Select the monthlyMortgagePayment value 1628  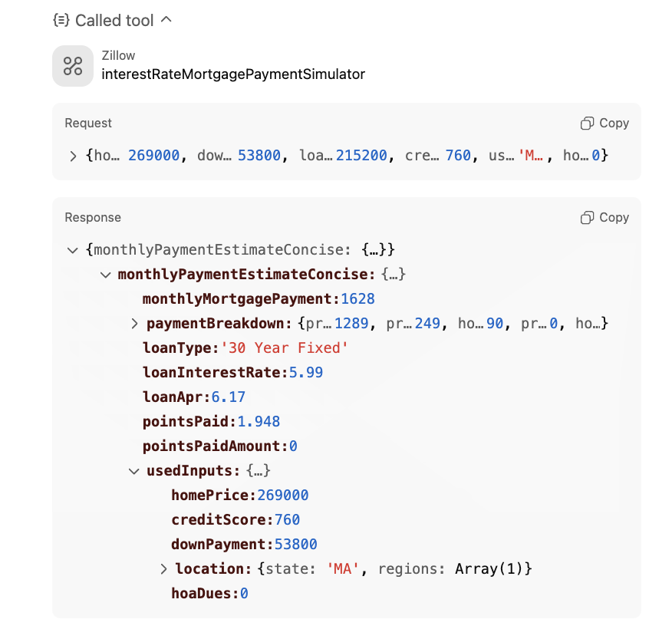(x=357, y=299)
